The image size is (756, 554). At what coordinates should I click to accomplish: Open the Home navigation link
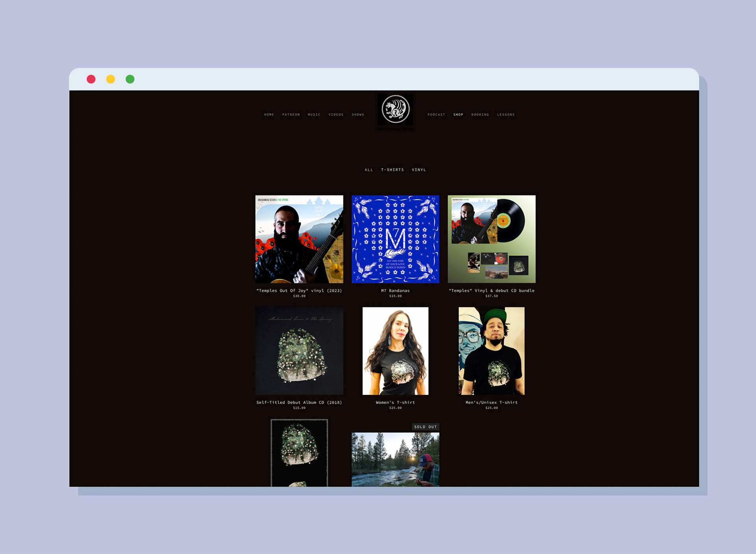[x=269, y=115]
